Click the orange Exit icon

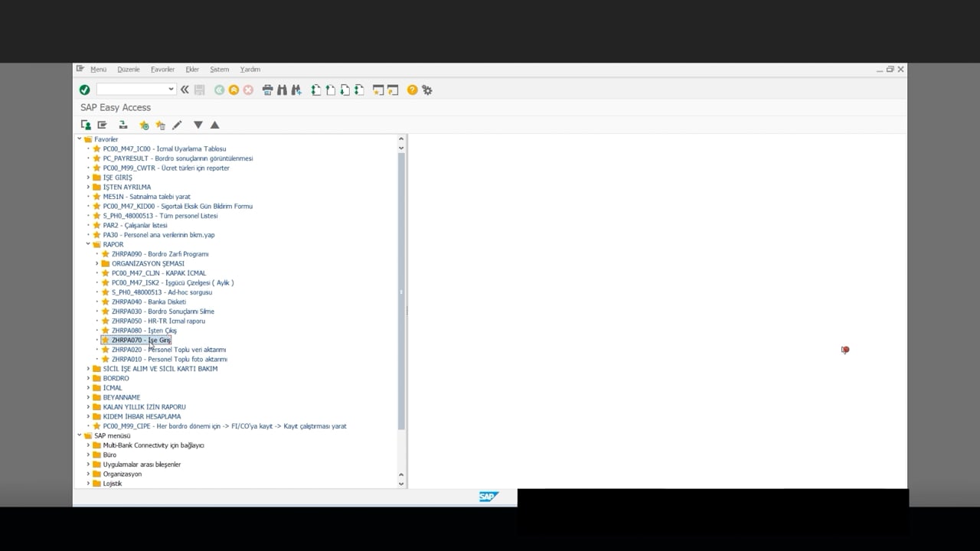point(234,90)
